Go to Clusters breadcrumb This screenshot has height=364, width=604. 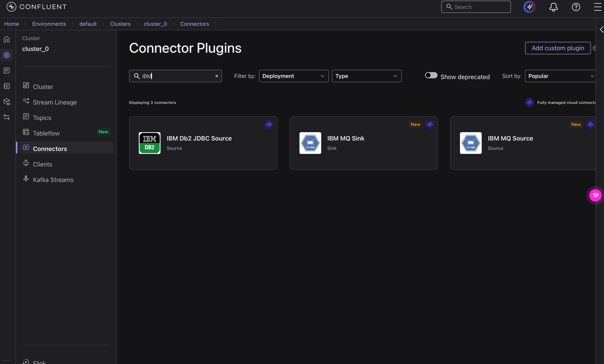(x=120, y=24)
